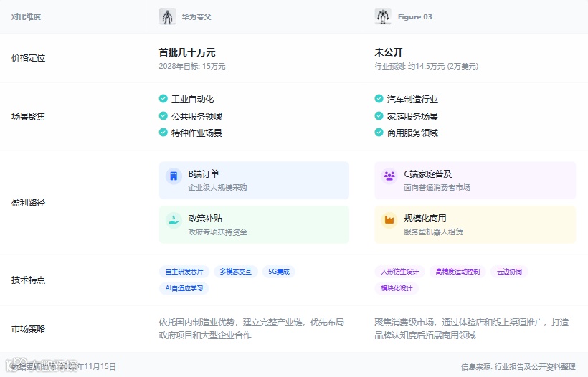Click the 服务型机器人租赁 subtitle
Image resolution: width=588 pixels, height=377 pixels.
(x=433, y=232)
